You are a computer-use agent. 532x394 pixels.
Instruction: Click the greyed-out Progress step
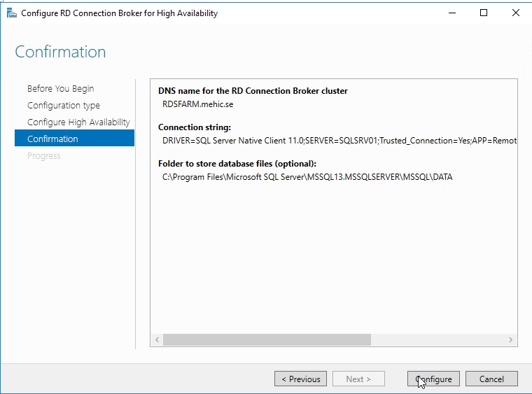tap(44, 156)
